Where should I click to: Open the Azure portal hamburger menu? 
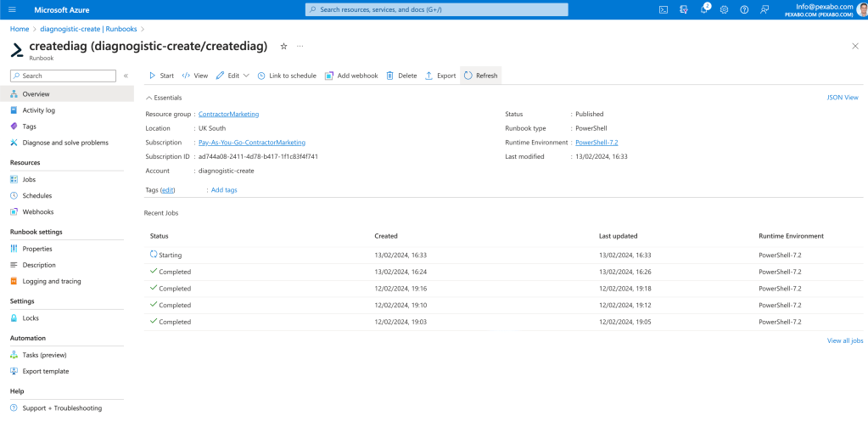(x=13, y=10)
